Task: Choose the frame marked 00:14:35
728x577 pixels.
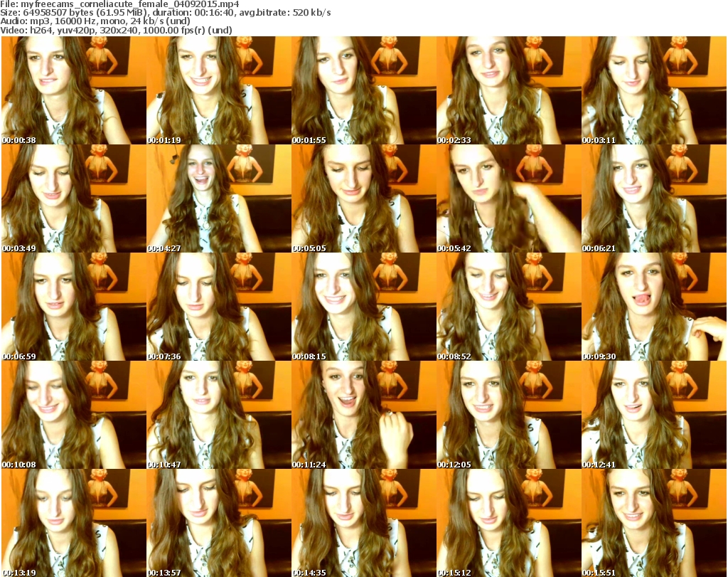Action: (x=363, y=523)
